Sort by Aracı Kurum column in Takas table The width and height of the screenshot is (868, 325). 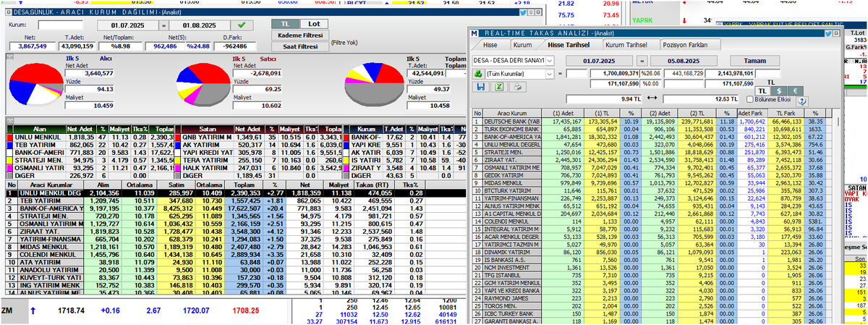(x=512, y=113)
